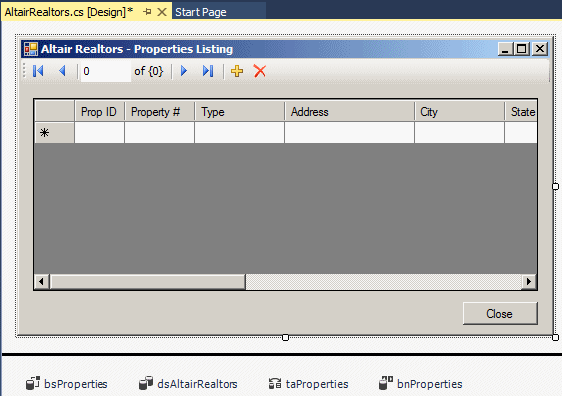Close the AltairRealtors.cs design tab
This screenshot has width=562, height=396.
click(162, 12)
